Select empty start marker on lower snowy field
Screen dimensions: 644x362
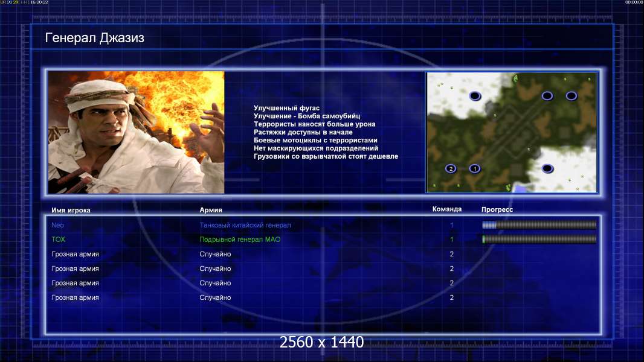[x=547, y=168]
